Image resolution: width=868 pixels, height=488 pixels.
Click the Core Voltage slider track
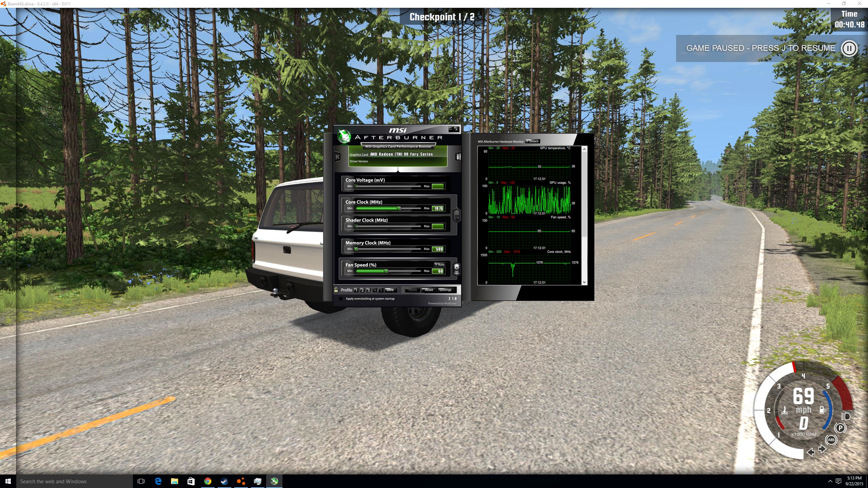point(388,186)
